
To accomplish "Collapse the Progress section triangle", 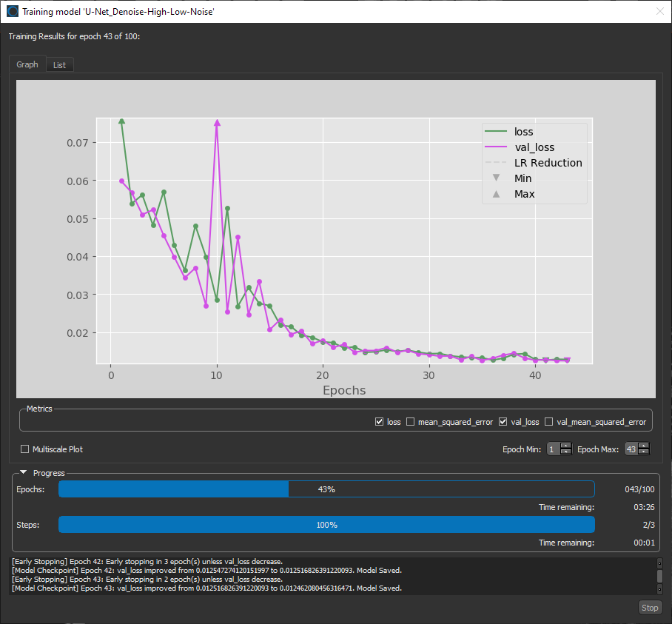I will coord(23,473).
